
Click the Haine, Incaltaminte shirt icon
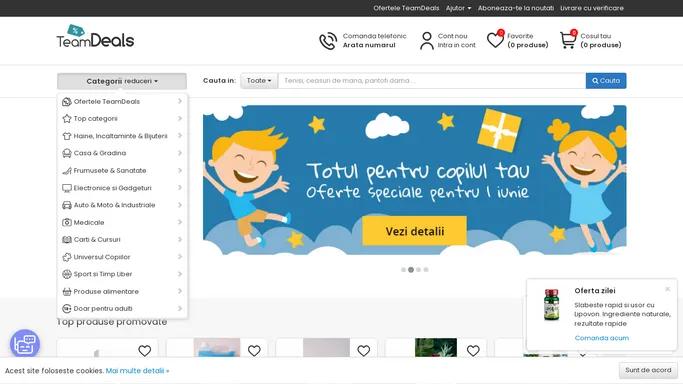pyautogui.click(x=67, y=136)
